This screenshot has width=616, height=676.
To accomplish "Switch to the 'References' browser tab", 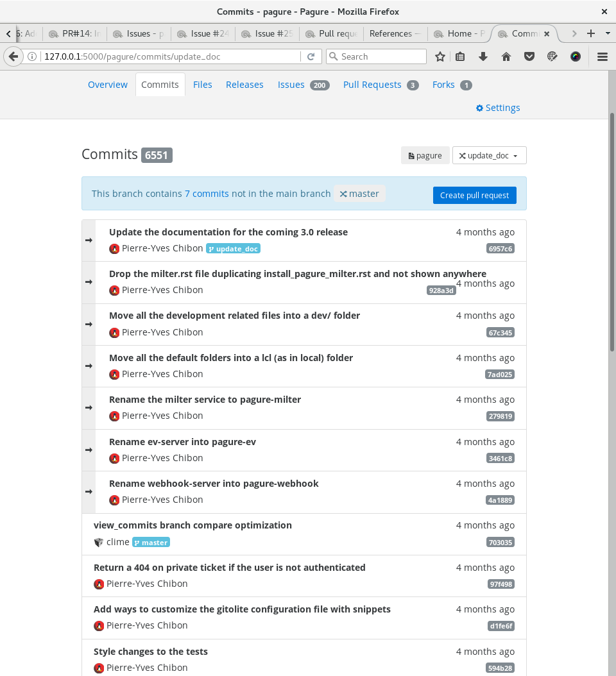I will coord(395,33).
